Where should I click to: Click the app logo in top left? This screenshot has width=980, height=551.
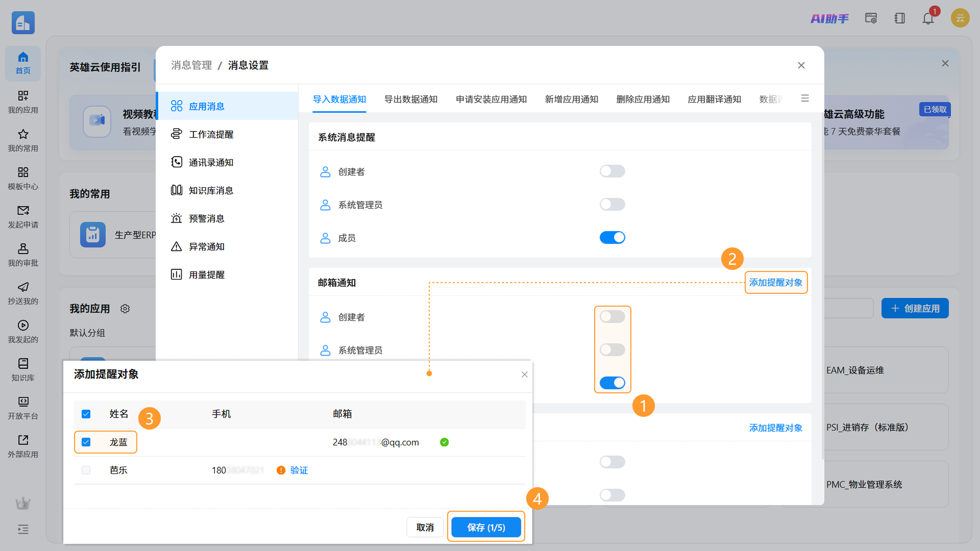point(23,22)
